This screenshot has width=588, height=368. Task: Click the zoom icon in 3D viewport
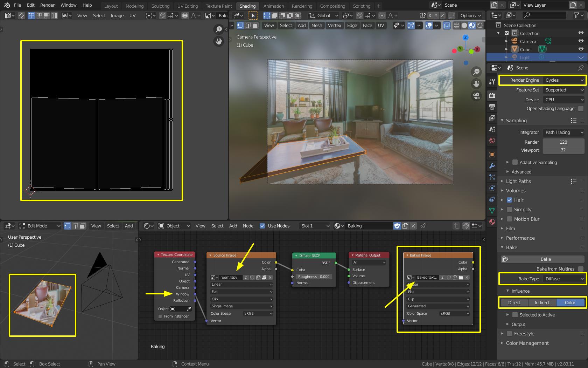[476, 72]
